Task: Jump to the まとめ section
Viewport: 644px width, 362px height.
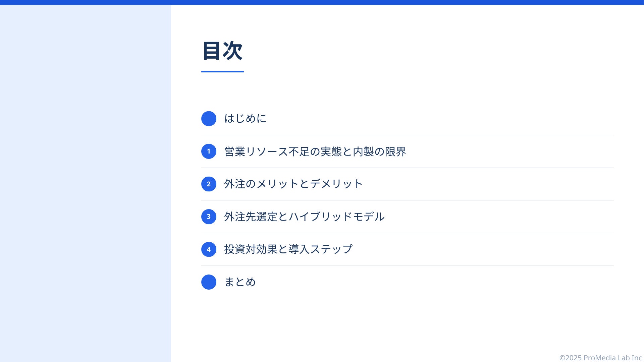Action: pos(240,282)
